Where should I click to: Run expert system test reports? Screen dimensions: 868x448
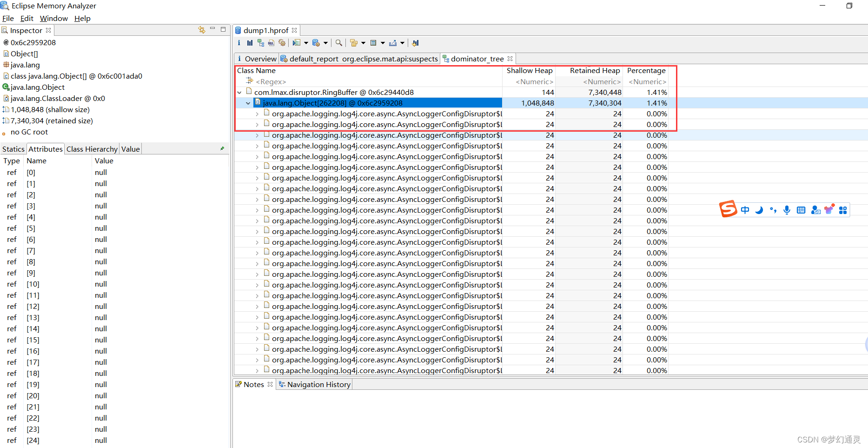coord(297,43)
